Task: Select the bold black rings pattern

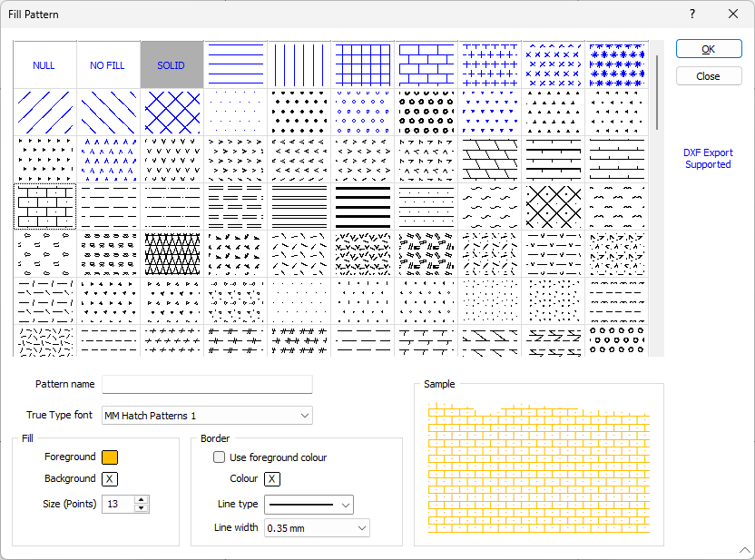Action: [x=427, y=113]
